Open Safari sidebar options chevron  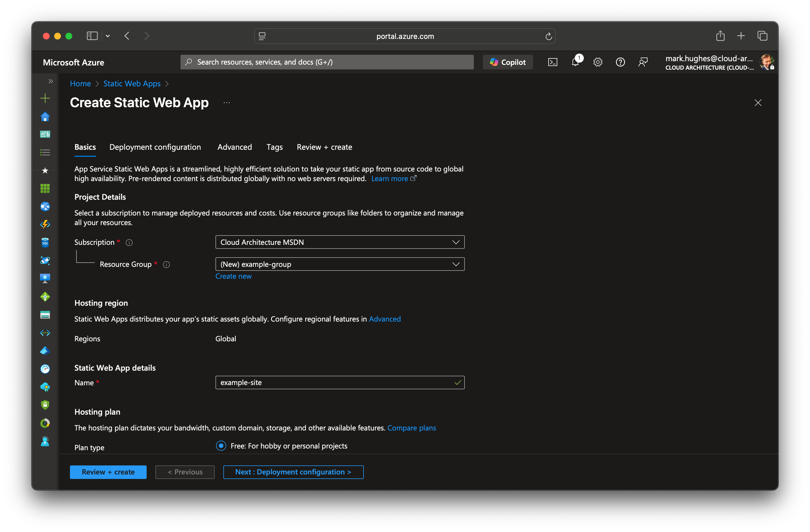point(108,36)
